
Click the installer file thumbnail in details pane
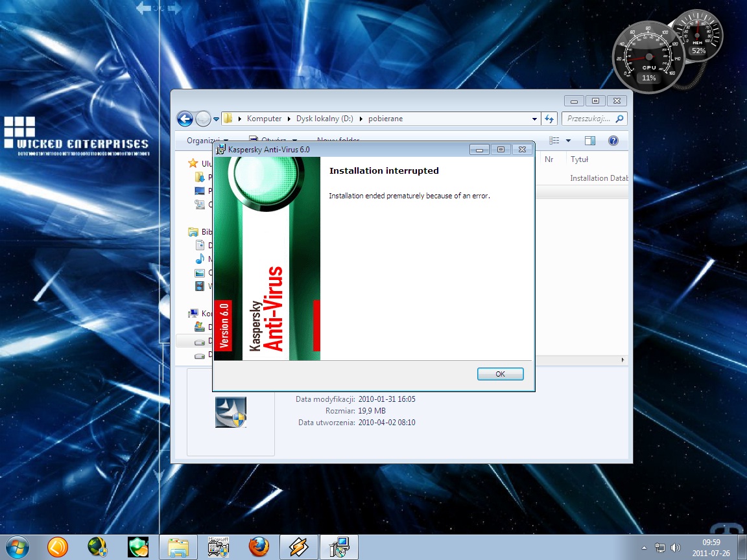point(231,412)
